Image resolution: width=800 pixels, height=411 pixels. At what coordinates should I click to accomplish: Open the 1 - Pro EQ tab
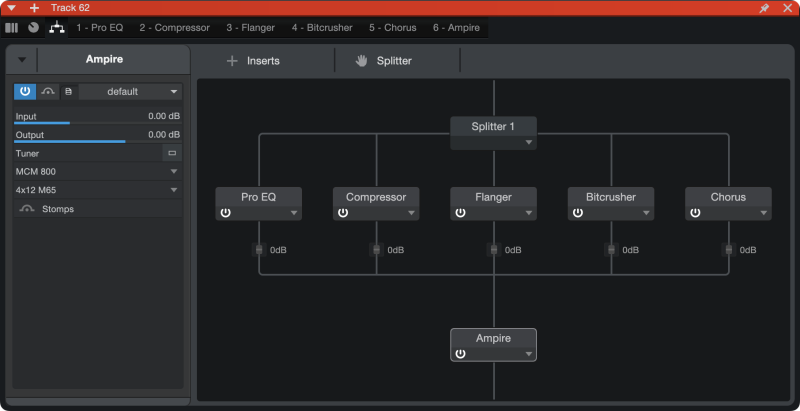(100, 28)
